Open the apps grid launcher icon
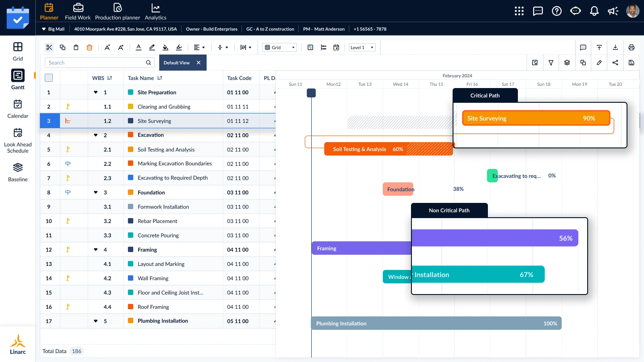 click(x=519, y=11)
